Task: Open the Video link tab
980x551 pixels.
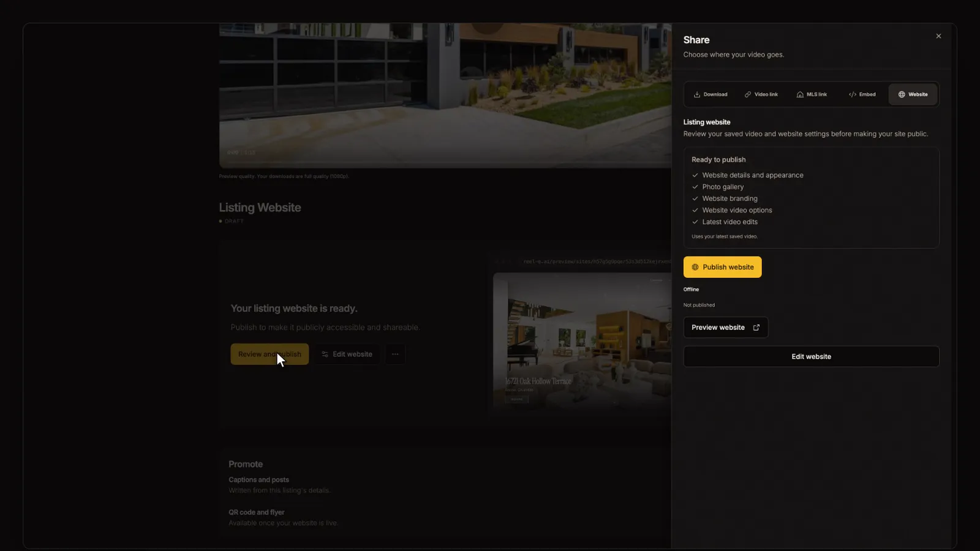Action: (x=761, y=94)
